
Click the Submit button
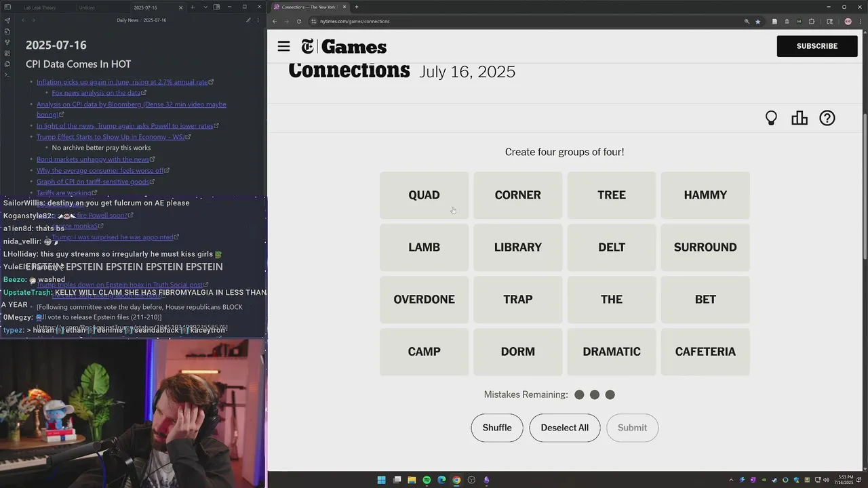click(x=632, y=428)
